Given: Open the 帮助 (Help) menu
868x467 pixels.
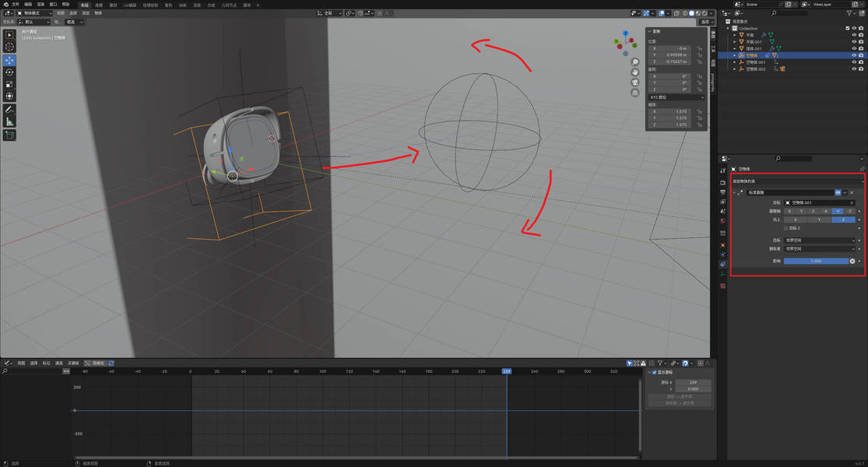Looking at the screenshot, I should point(66,5).
